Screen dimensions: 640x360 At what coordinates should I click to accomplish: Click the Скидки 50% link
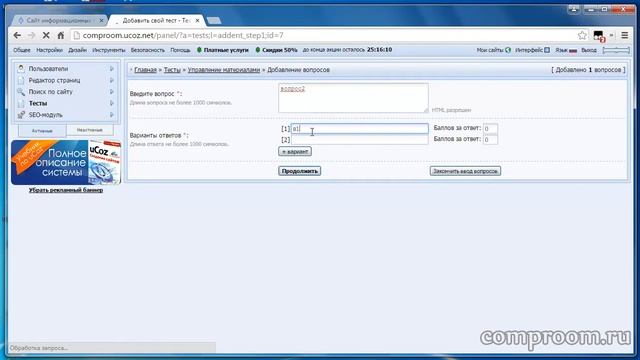(280, 50)
